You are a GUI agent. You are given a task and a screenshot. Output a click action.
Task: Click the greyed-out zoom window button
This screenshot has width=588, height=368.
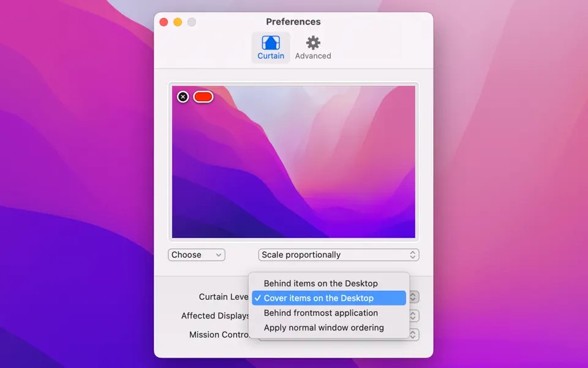tap(192, 22)
